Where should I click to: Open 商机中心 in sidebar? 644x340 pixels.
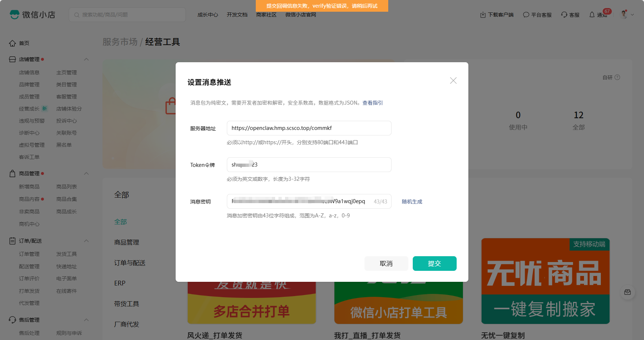(29, 224)
